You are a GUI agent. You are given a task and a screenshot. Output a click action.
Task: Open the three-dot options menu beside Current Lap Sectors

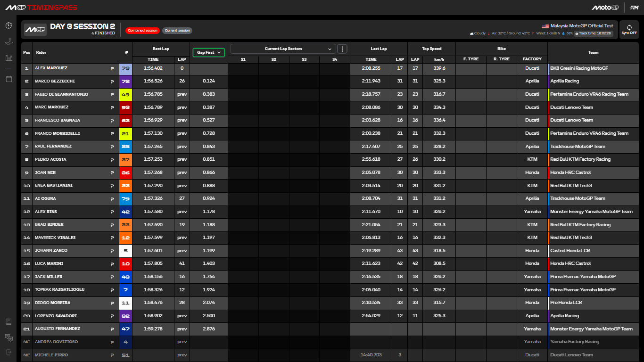pyautogui.click(x=342, y=49)
